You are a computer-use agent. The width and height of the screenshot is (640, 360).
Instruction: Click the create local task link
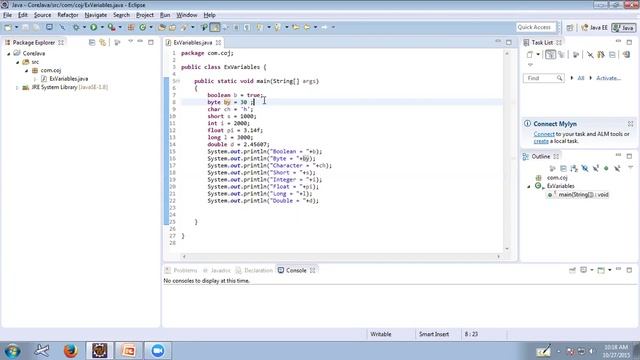(x=541, y=141)
